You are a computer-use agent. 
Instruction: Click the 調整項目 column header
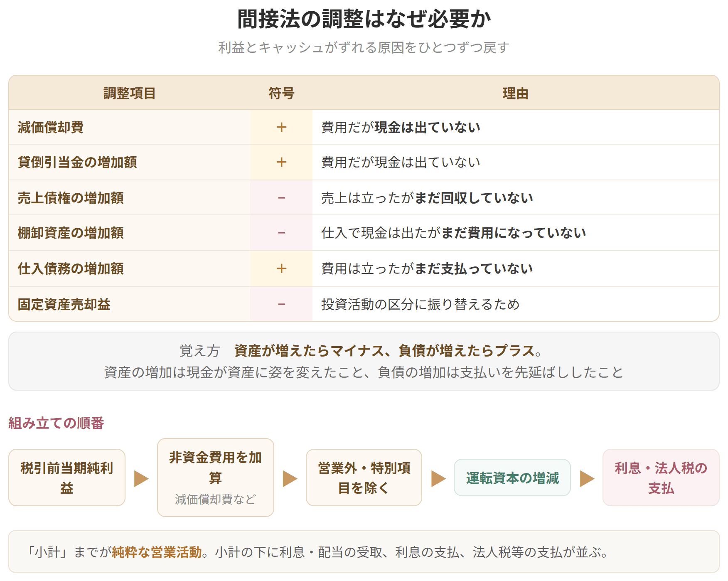click(x=129, y=93)
